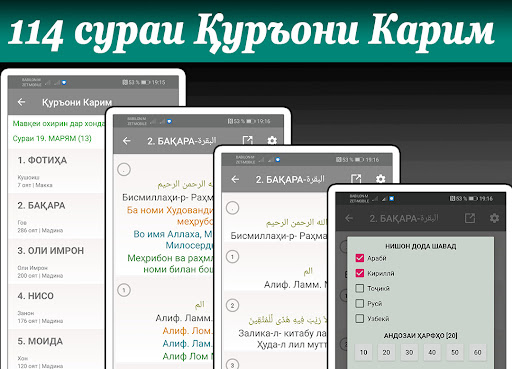The image size is (512, 369).
Task: Open share icon in second phone's header
Action: [248, 141]
